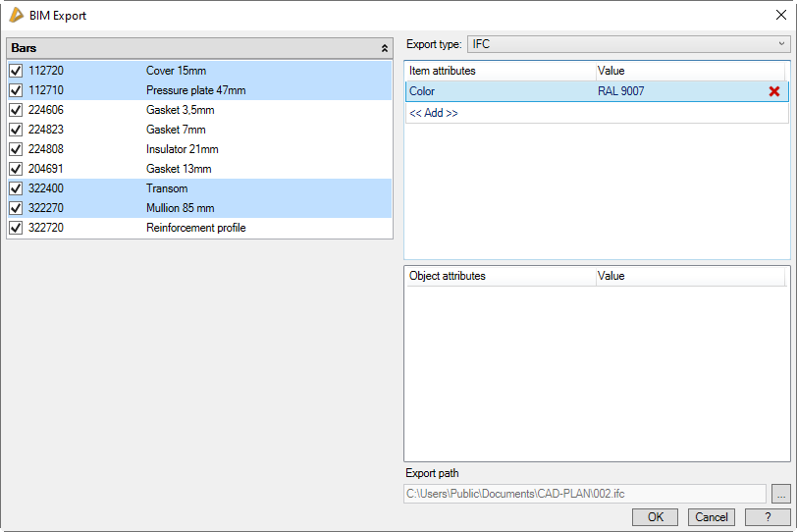
Task: Click the BIM Export app logo icon
Action: pos(16,15)
